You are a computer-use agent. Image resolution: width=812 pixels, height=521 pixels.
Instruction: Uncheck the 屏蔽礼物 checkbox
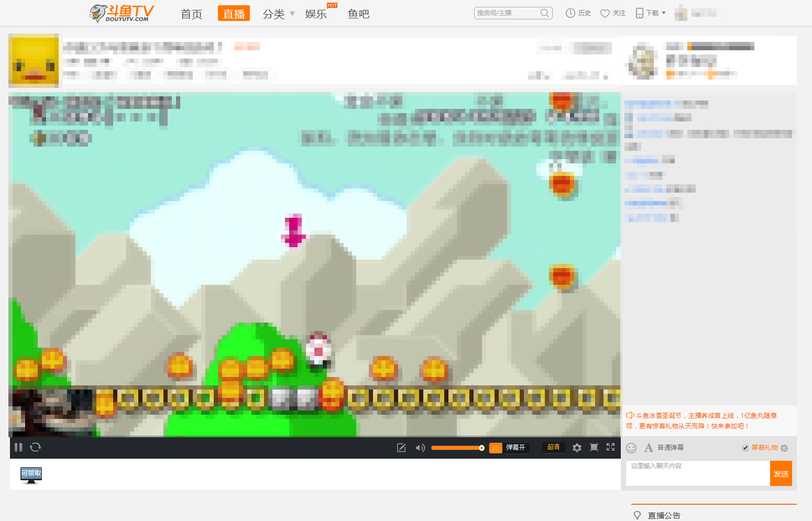745,448
